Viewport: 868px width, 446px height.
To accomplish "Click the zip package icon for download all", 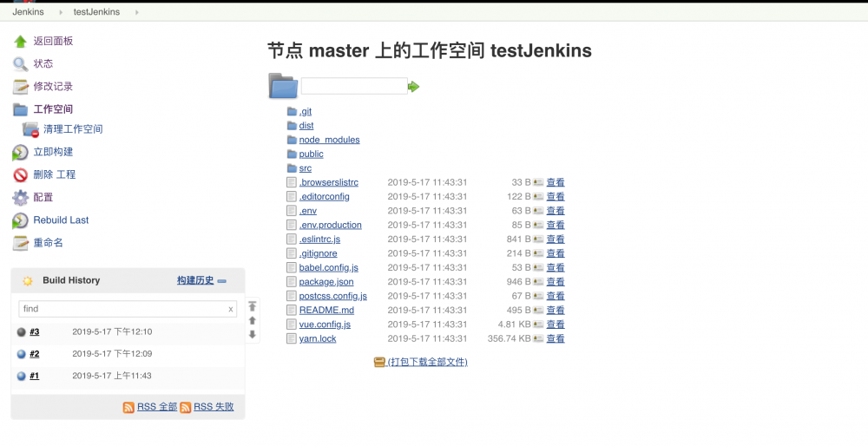I will point(379,362).
